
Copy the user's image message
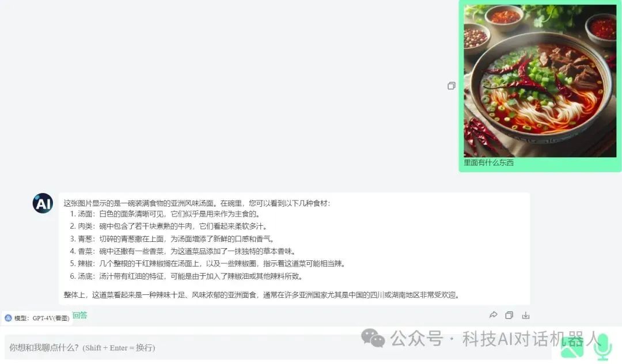point(452,86)
